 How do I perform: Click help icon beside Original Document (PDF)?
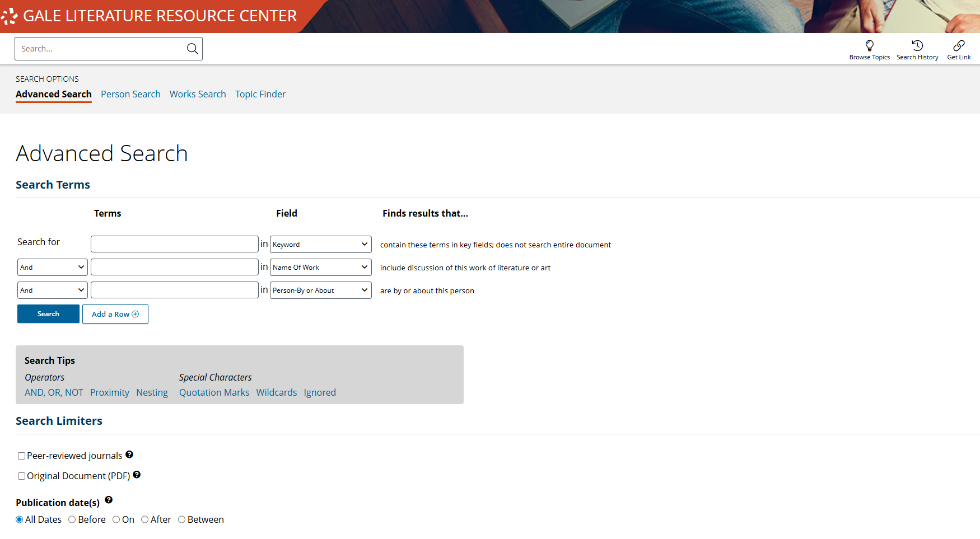[x=137, y=475]
